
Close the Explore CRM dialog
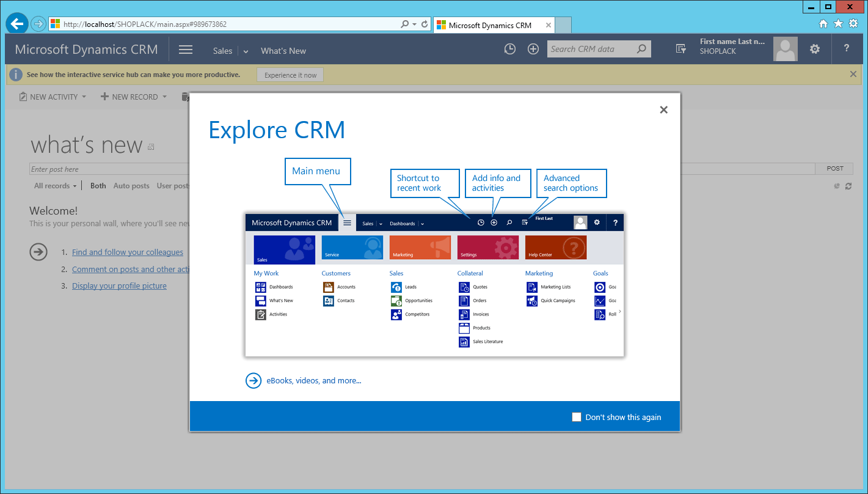point(664,110)
